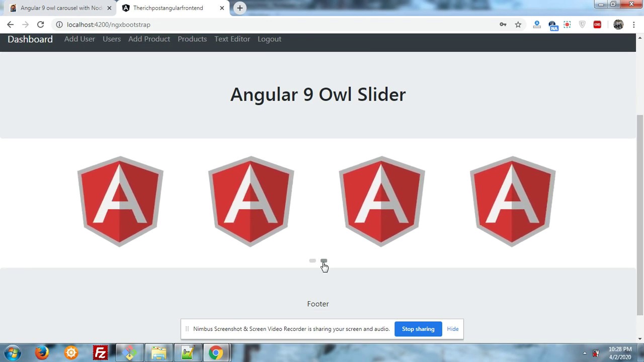
Task: Click the third Angular logo slide
Action: click(382, 201)
